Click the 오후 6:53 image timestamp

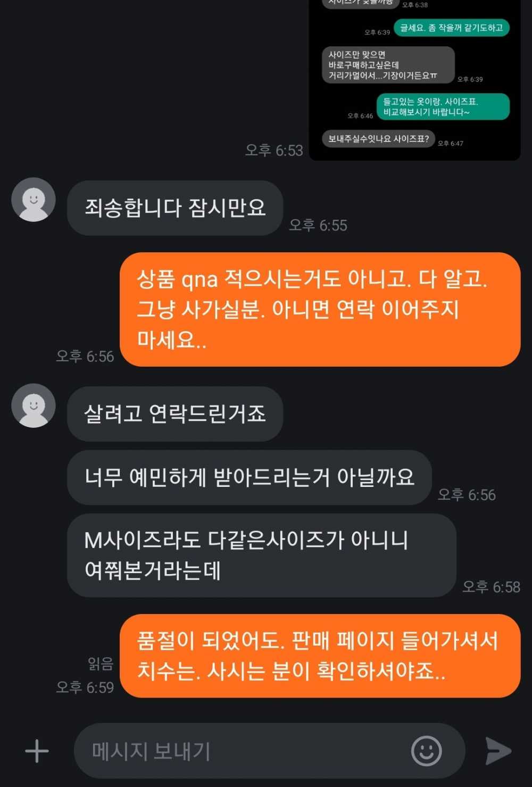[274, 150]
